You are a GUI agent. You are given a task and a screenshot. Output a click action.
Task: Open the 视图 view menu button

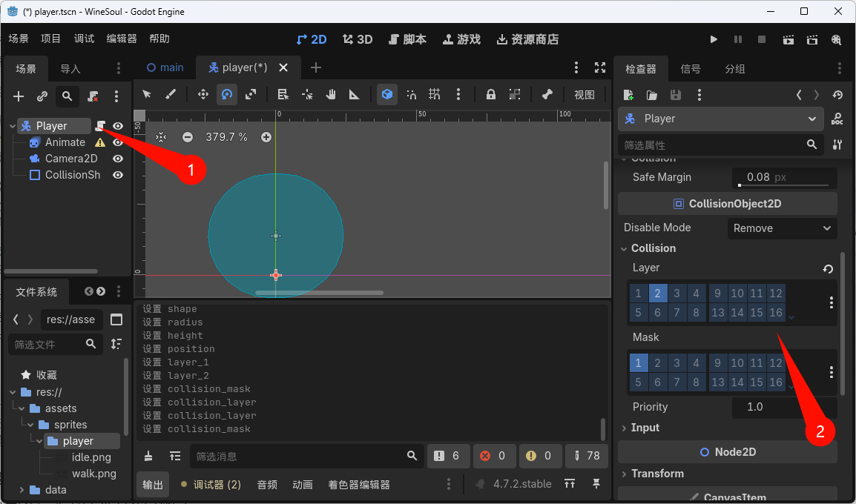[584, 94]
